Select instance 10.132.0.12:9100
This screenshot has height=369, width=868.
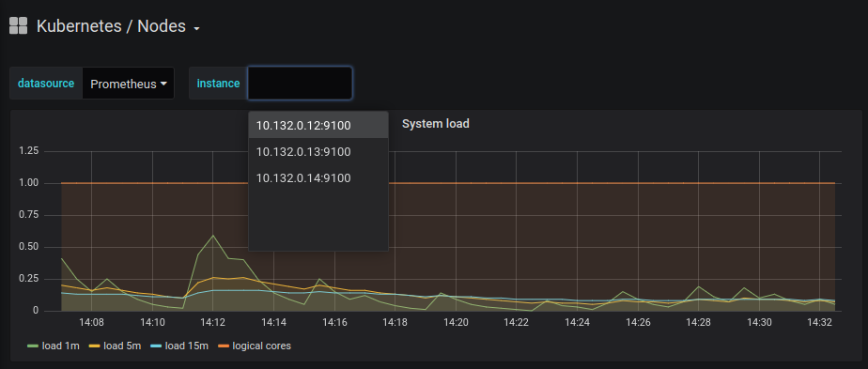pyautogui.click(x=318, y=126)
